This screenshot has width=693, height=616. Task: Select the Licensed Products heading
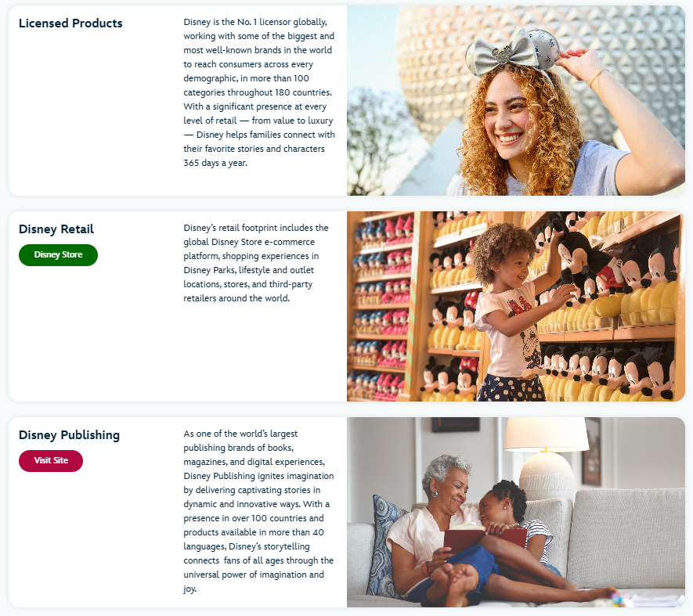(x=70, y=23)
